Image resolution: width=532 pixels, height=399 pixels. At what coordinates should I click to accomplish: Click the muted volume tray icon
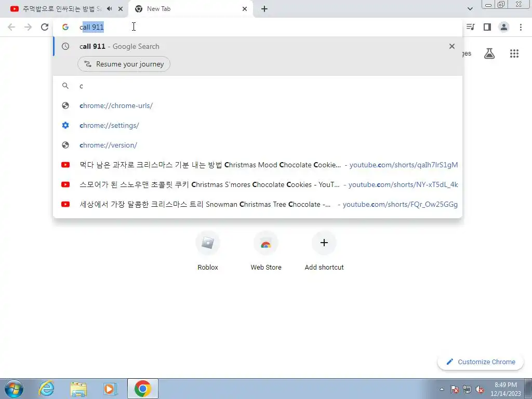point(480,389)
